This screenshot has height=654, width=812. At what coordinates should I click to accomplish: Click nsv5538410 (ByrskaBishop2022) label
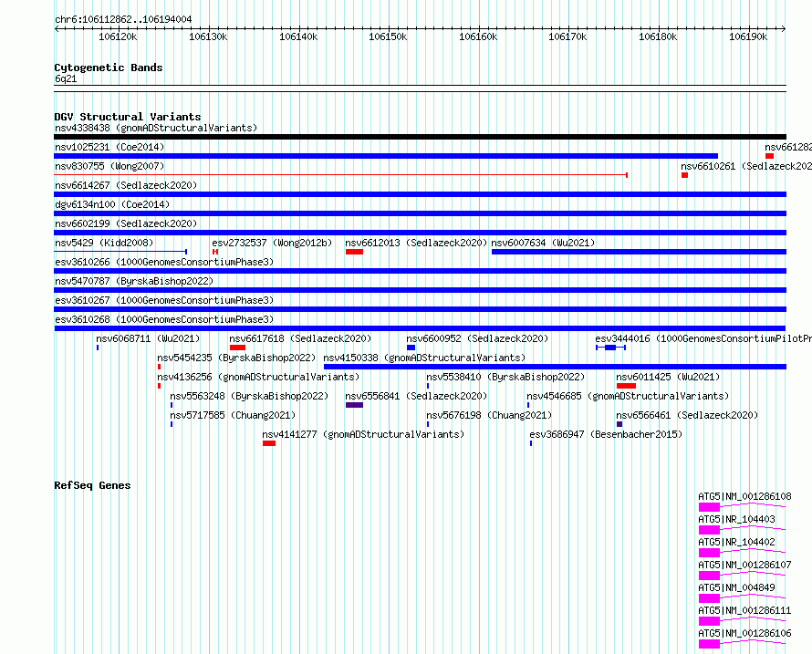click(505, 377)
